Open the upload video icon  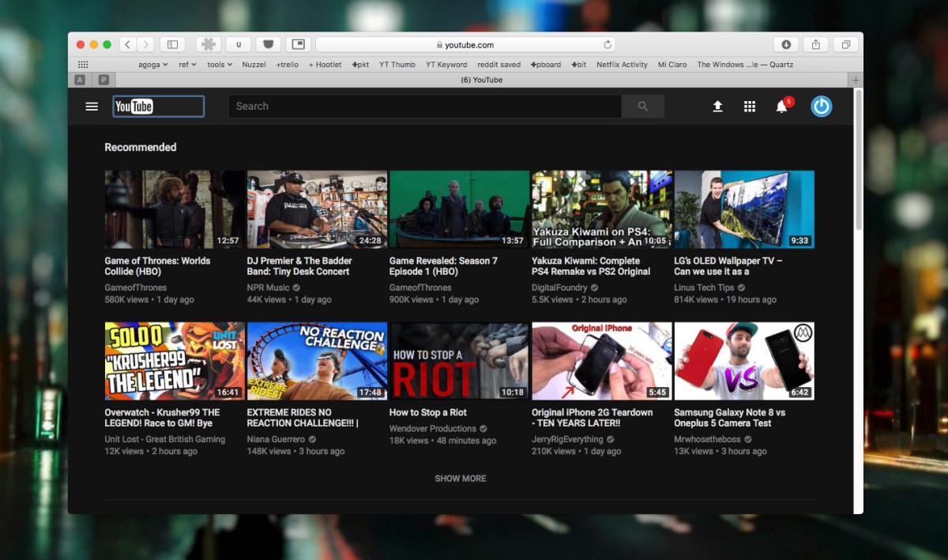(717, 107)
